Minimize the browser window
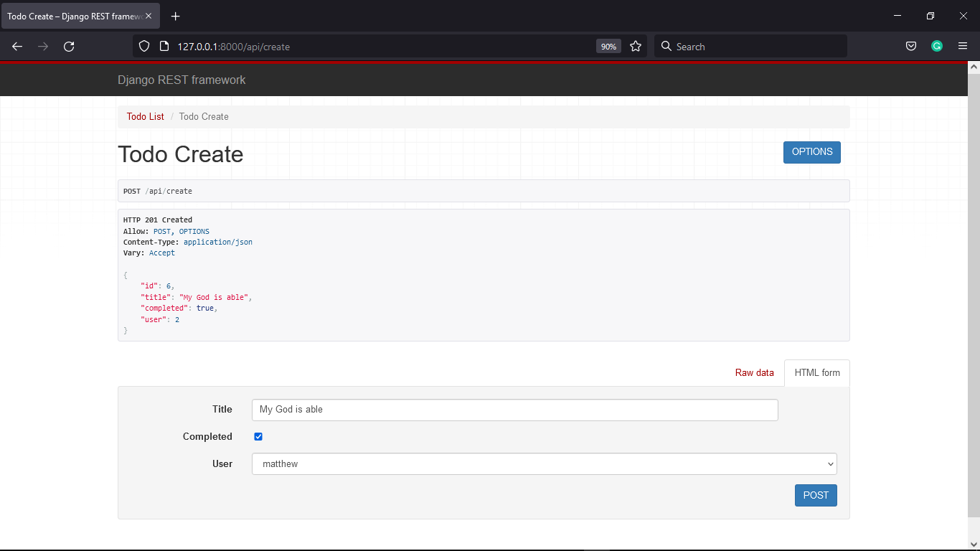Image resolution: width=980 pixels, height=551 pixels. pos(897,16)
